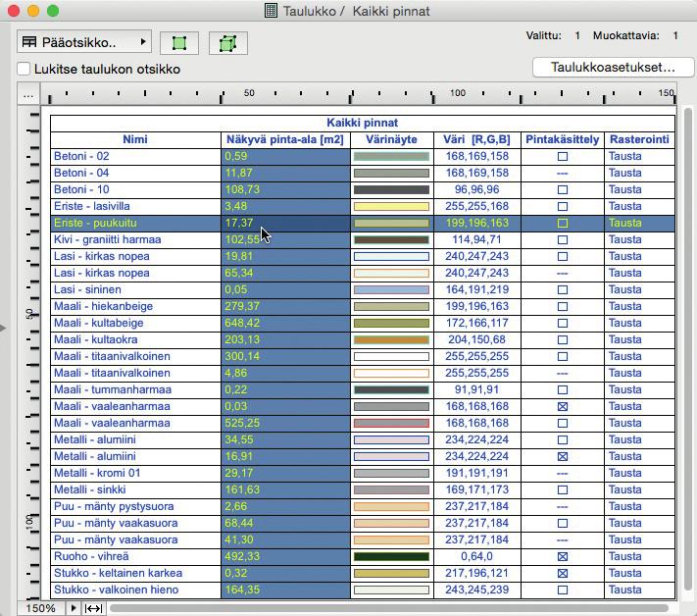Click the select-in-2D floor plan icon

coord(179,43)
